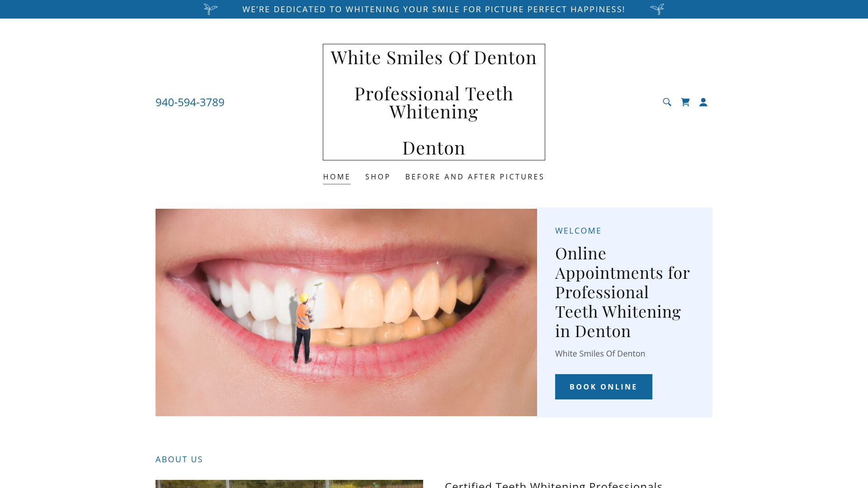This screenshot has height=488, width=868.
Task: Click the promotional whitening banner text
Action: point(434,9)
